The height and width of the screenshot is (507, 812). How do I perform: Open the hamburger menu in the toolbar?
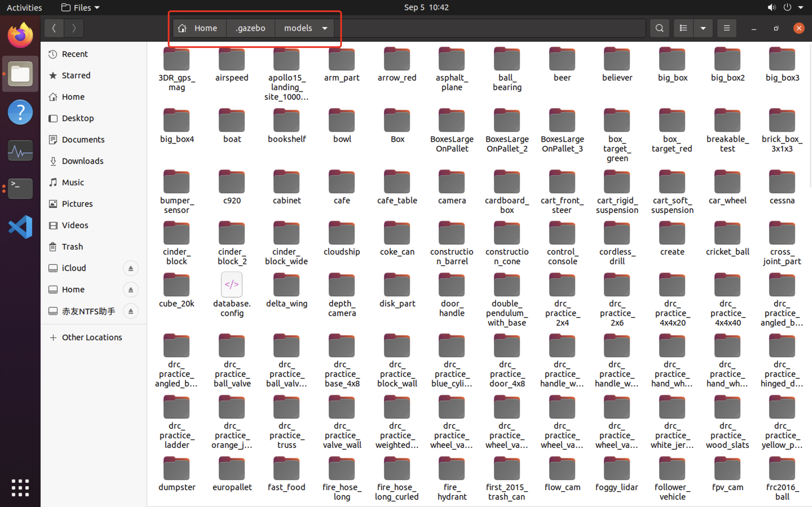point(727,28)
